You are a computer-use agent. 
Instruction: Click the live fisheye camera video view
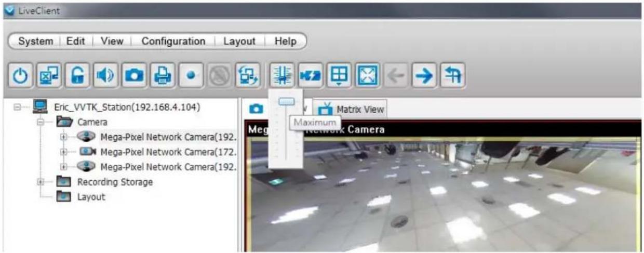[444, 194]
